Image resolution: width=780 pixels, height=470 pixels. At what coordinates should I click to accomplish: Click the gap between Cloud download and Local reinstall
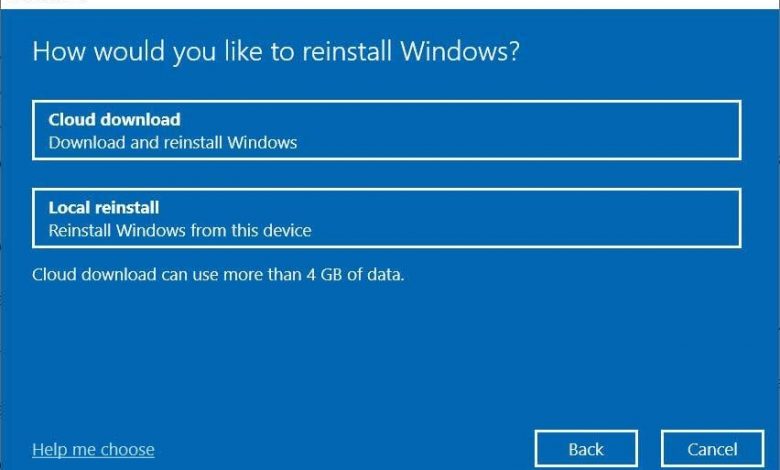(387, 174)
